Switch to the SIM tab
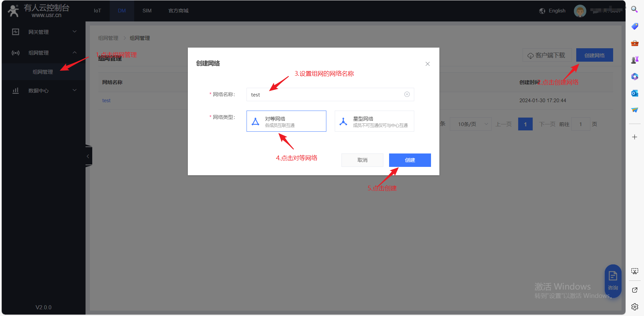The image size is (644, 316). click(x=147, y=11)
